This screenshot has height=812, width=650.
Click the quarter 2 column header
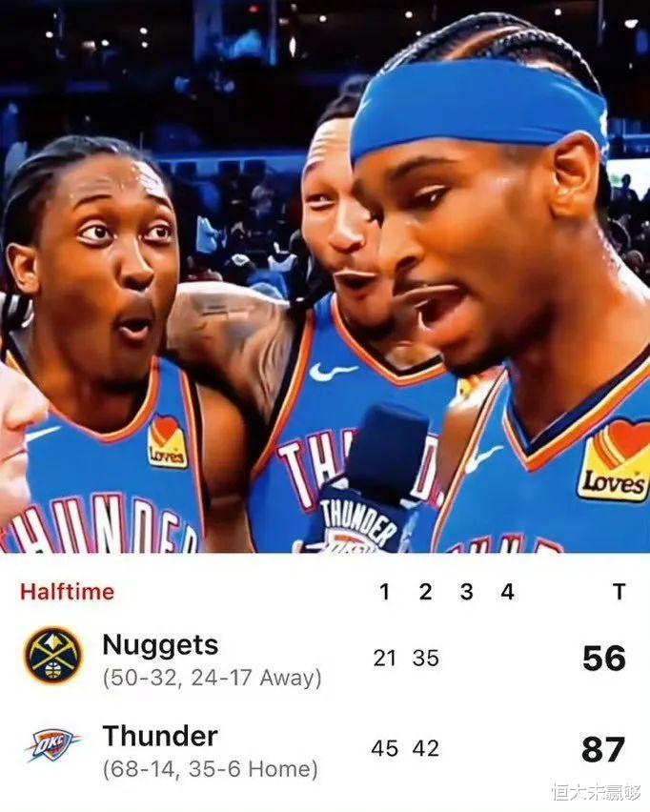click(425, 592)
